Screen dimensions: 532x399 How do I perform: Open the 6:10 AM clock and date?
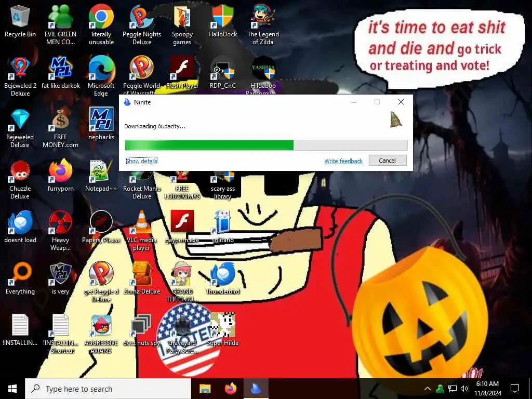488,389
